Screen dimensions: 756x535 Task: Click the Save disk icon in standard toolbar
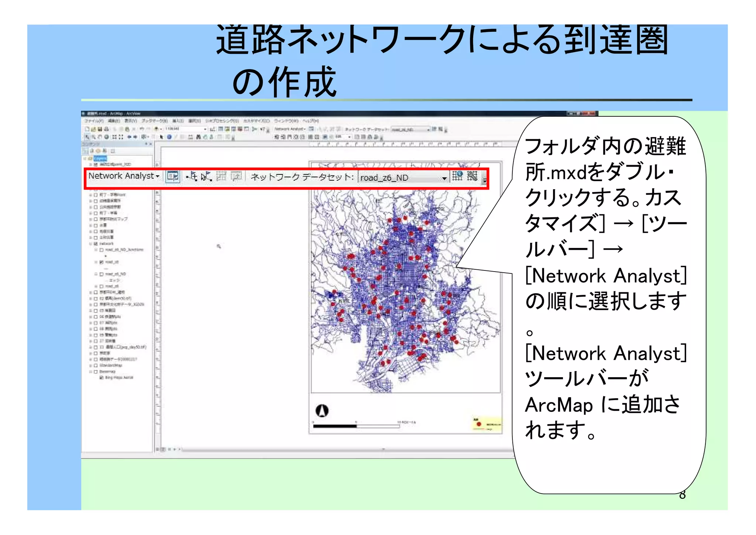click(100, 129)
